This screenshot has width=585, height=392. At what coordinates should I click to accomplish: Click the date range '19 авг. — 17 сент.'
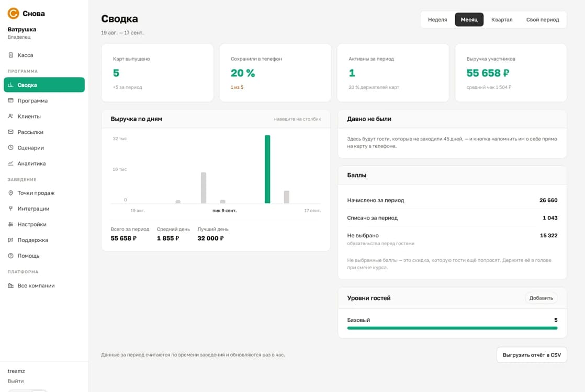click(x=122, y=33)
